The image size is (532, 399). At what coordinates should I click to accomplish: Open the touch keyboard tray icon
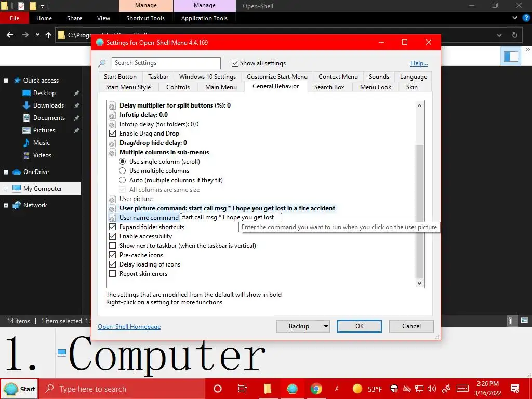click(x=462, y=389)
